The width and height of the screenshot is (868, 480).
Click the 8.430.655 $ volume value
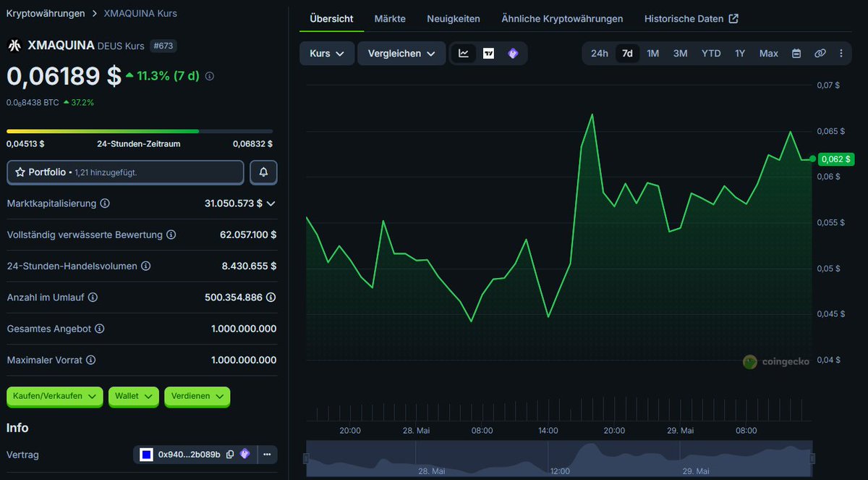click(250, 266)
